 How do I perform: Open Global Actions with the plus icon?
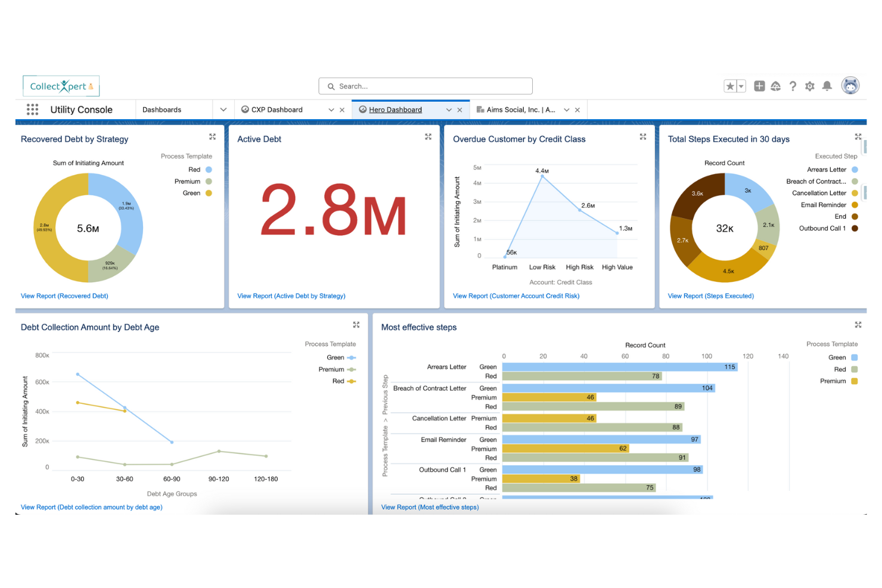point(759,86)
